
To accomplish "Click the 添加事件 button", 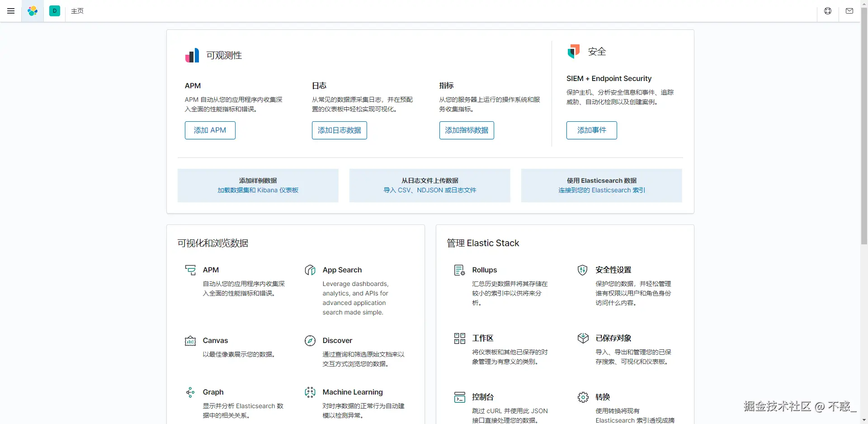I will pos(592,130).
